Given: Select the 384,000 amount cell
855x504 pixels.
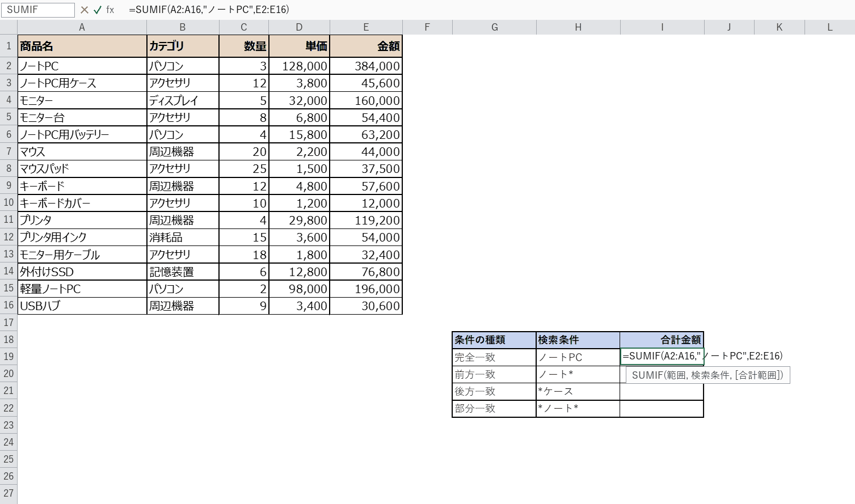Looking at the screenshot, I should (x=366, y=66).
